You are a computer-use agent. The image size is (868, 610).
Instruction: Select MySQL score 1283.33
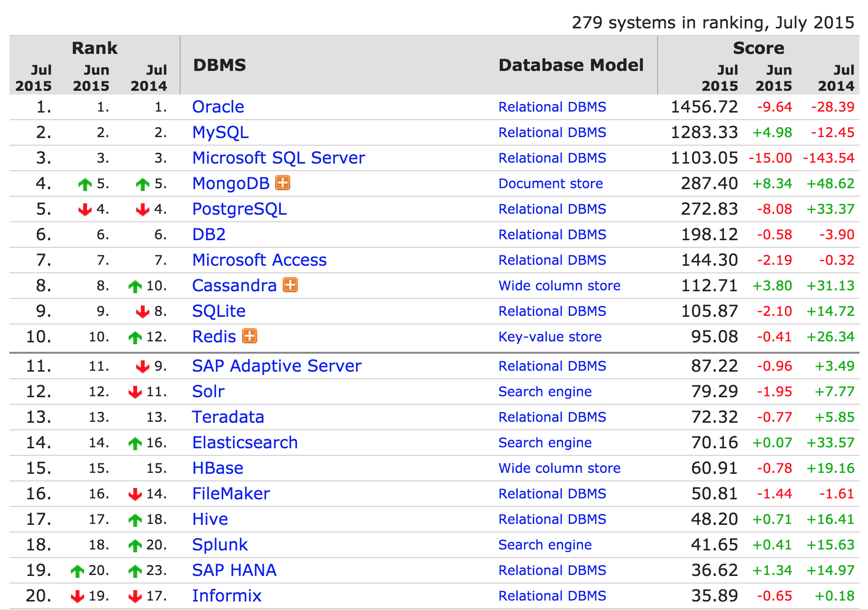pyautogui.click(x=704, y=132)
